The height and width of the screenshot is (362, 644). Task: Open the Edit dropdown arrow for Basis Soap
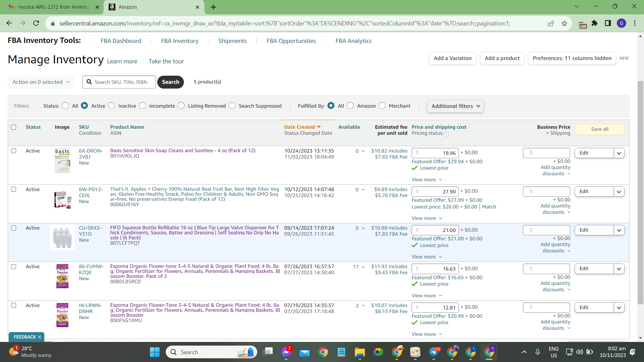619,153
